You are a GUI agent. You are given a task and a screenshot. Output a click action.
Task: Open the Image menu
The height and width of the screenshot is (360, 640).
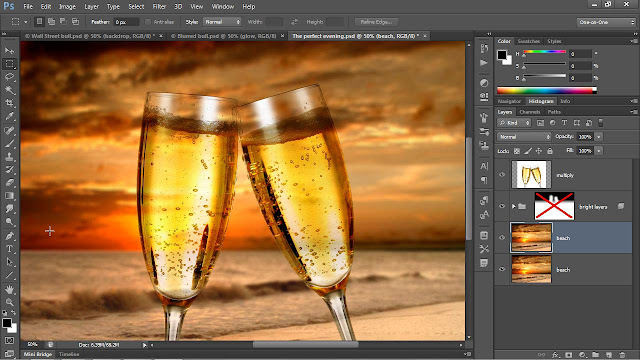pyautogui.click(x=67, y=7)
